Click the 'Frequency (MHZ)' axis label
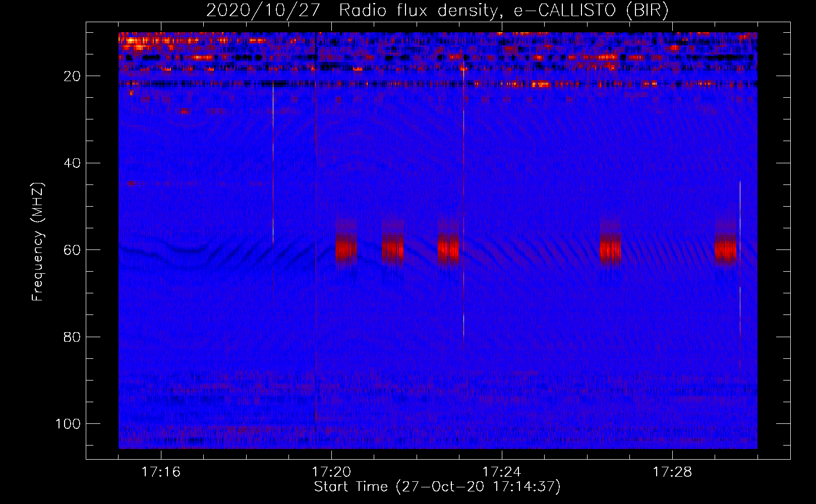The height and width of the screenshot is (504, 816). [x=38, y=241]
